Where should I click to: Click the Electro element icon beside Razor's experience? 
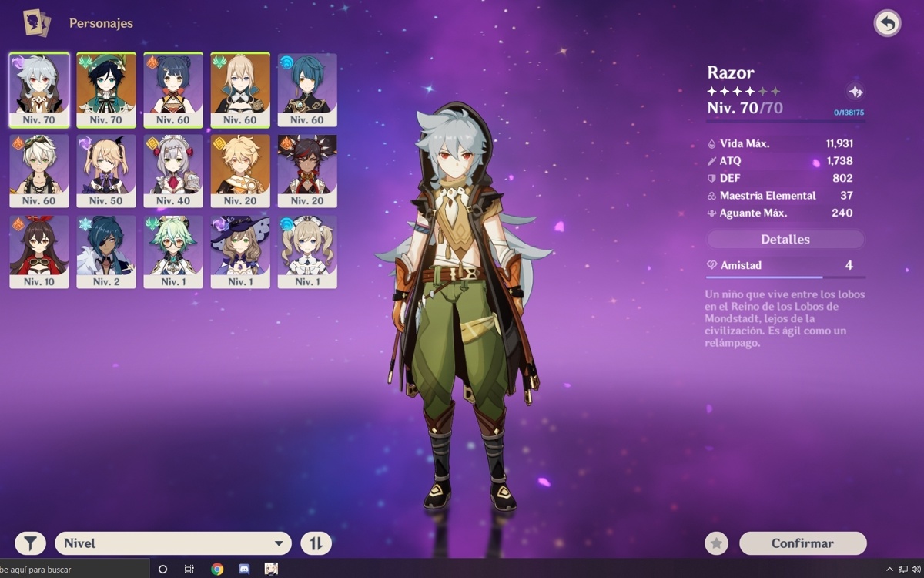coord(856,89)
